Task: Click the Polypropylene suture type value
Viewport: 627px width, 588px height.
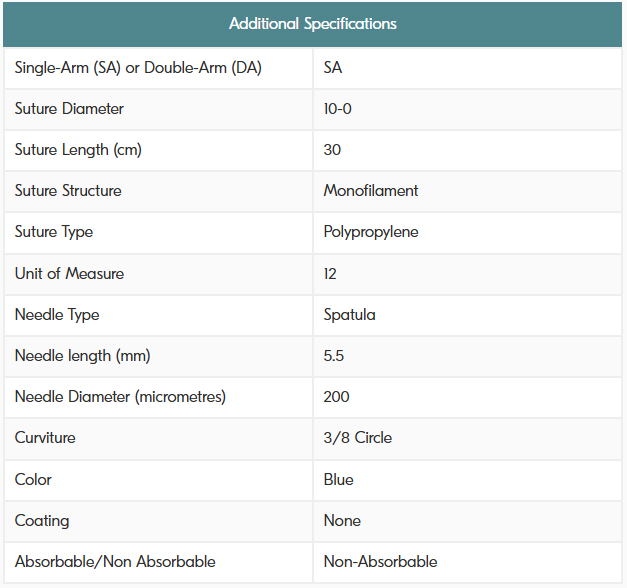Action: (370, 231)
